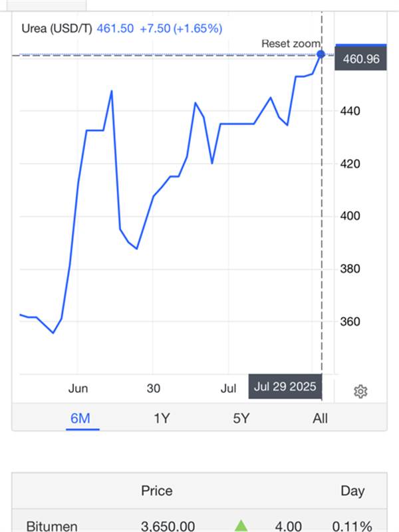
Task: Click the Jun label on time axis
Action: pos(78,388)
